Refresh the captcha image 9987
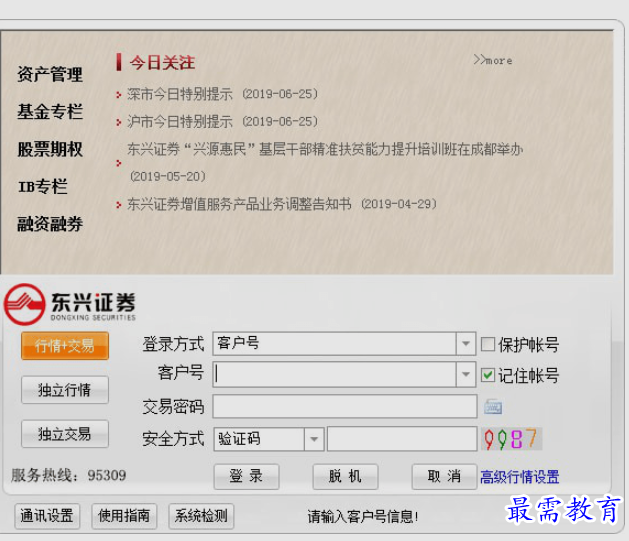Screen dimensions: 629x541 [x=511, y=439]
